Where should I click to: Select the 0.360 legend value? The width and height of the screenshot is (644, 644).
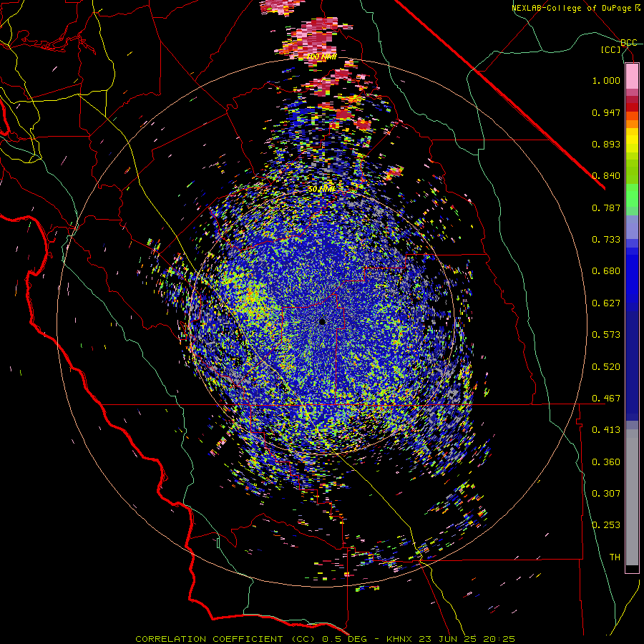click(606, 462)
